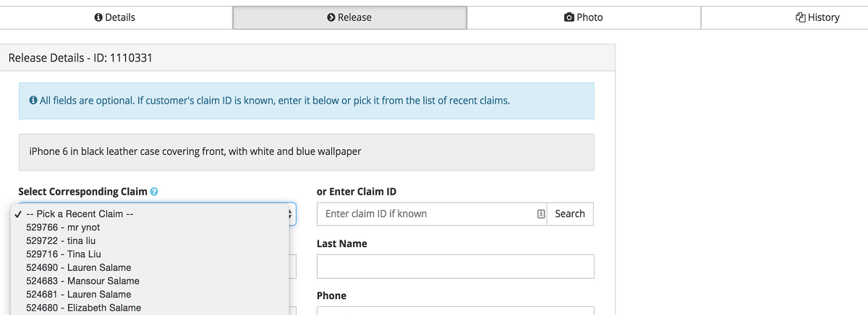Select claim 529766 - mr ynot
Screen dimensions: 868x315
tap(62, 227)
